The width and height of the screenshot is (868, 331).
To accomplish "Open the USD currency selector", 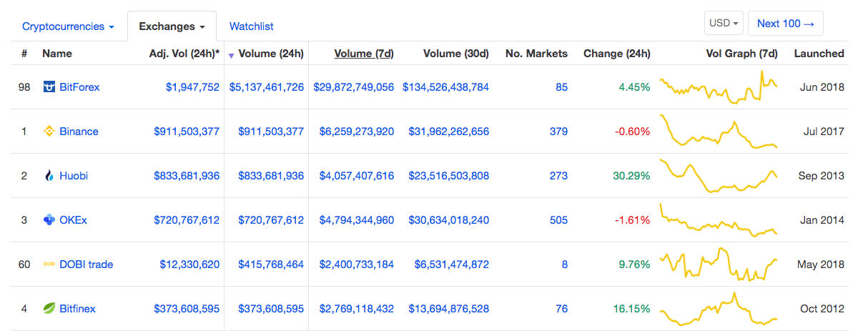I will 724,23.
